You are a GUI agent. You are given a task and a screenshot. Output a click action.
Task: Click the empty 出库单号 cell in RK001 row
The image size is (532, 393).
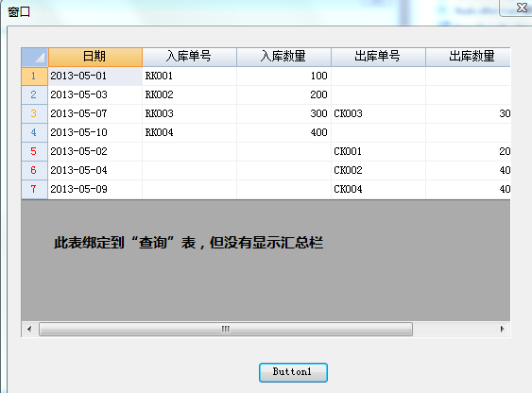[x=378, y=77]
